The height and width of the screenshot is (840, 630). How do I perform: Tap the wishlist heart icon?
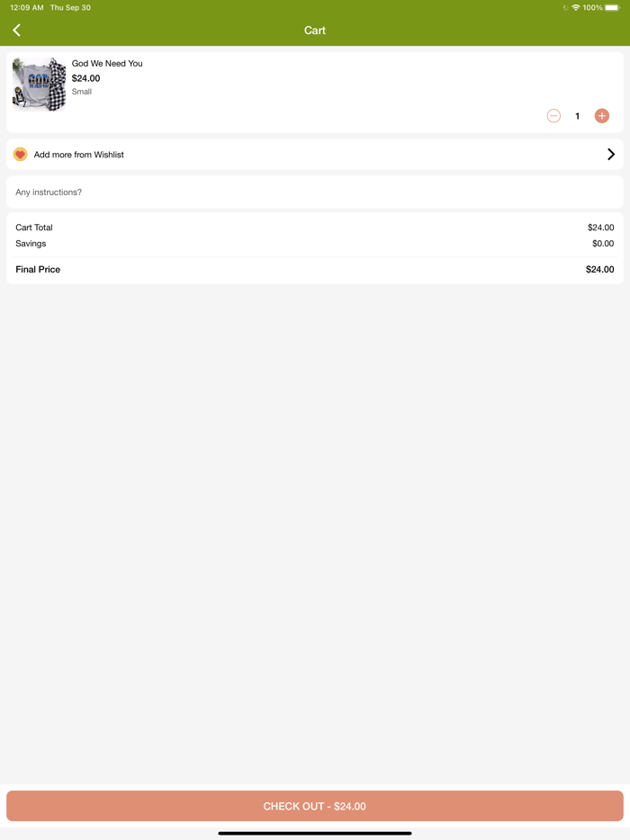(21, 155)
